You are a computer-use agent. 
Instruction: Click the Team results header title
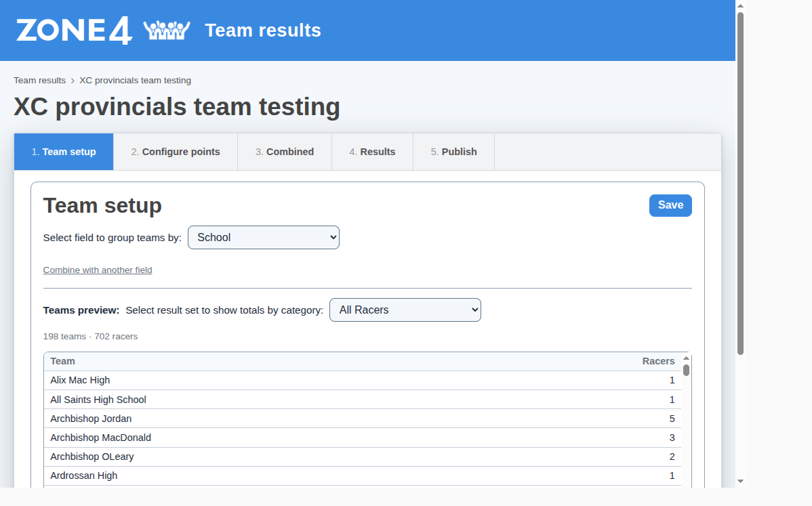(263, 30)
